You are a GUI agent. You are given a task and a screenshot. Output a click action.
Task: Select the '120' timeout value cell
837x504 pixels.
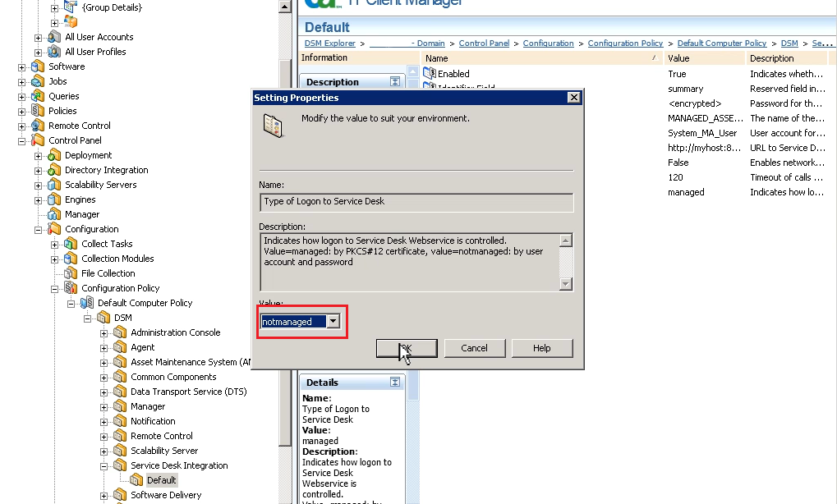(675, 177)
